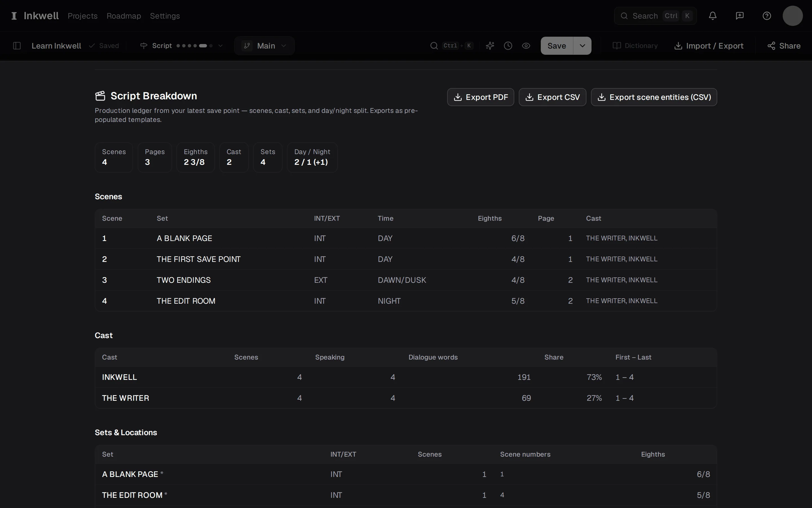Select THE EDIT ROOM in Scenes table

click(406, 301)
